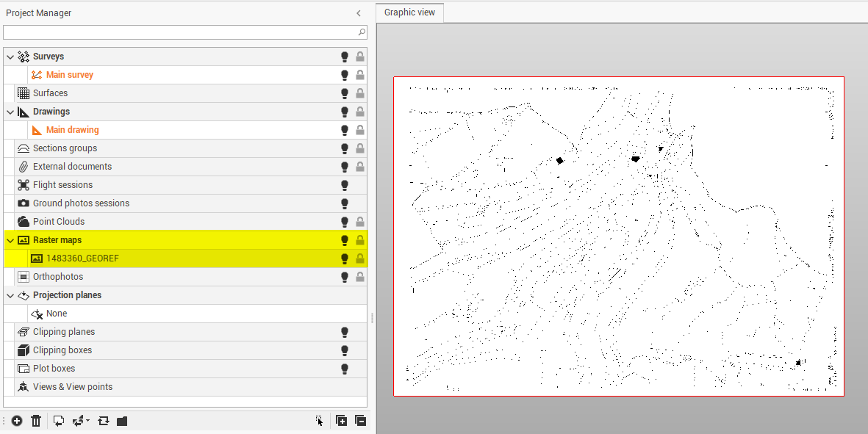
Task: Hide the Point Clouds layer via bulb
Action: pyautogui.click(x=344, y=222)
